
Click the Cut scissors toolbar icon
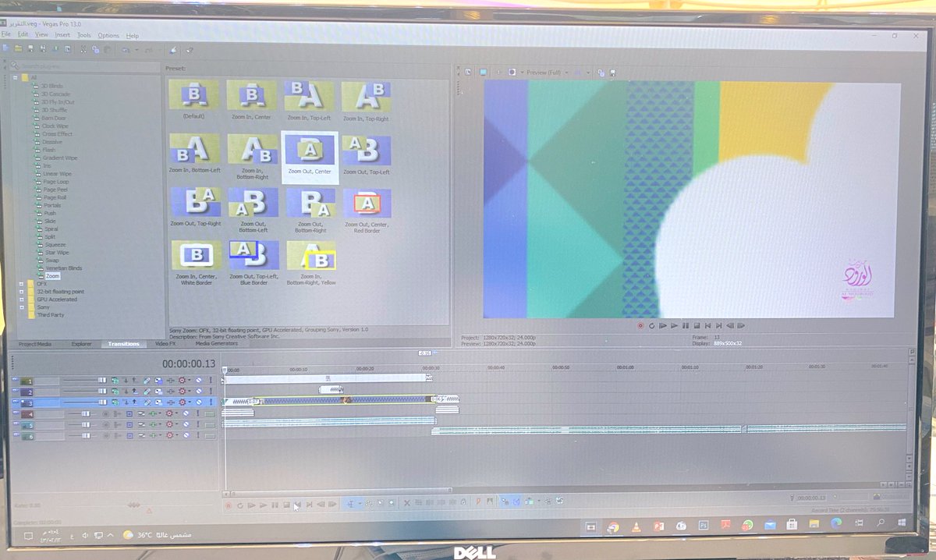(84, 49)
